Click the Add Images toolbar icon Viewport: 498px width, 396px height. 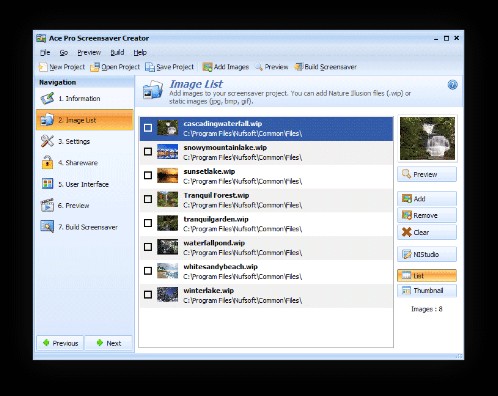pyautogui.click(x=207, y=67)
